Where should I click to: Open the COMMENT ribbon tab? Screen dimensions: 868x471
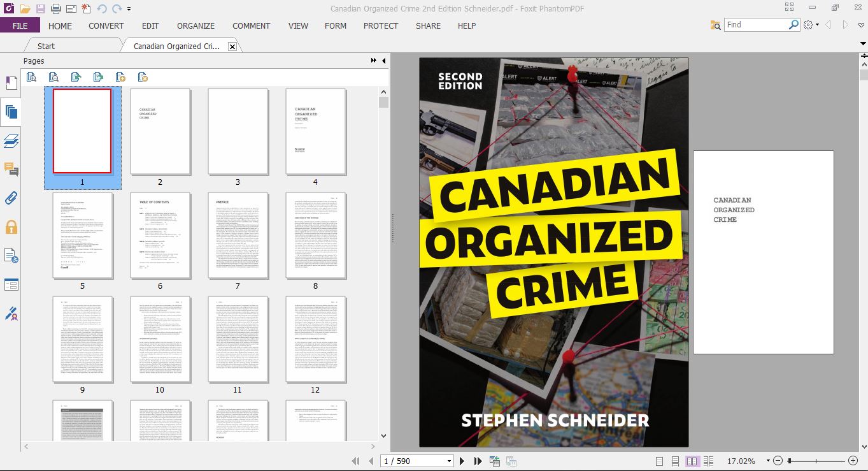coord(252,25)
